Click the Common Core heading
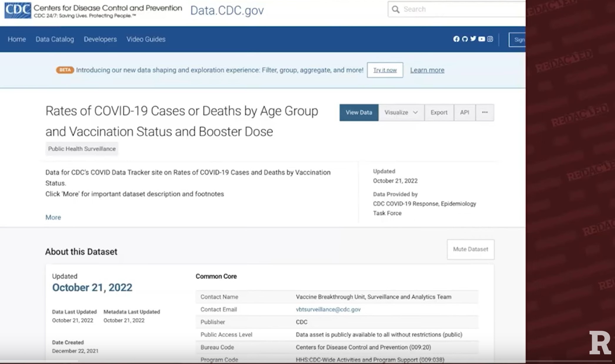The height and width of the screenshot is (364, 615). tap(216, 276)
